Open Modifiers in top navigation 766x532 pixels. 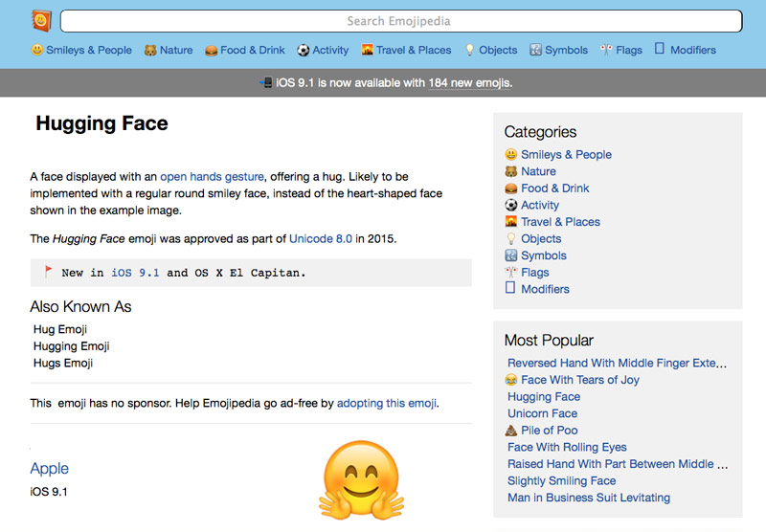point(693,50)
